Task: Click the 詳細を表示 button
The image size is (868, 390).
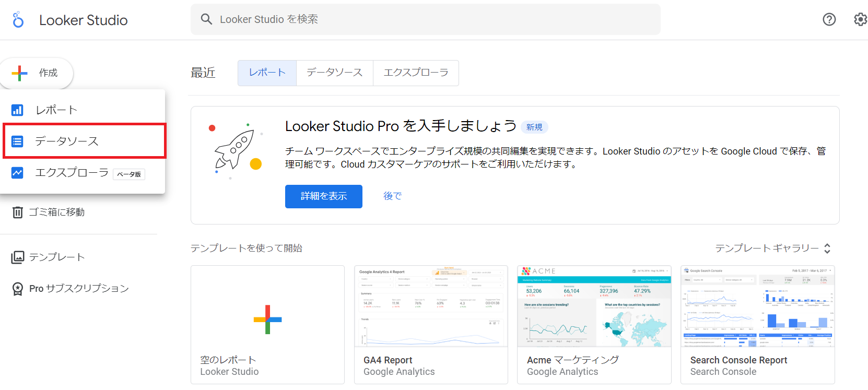Action: (x=324, y=196)
